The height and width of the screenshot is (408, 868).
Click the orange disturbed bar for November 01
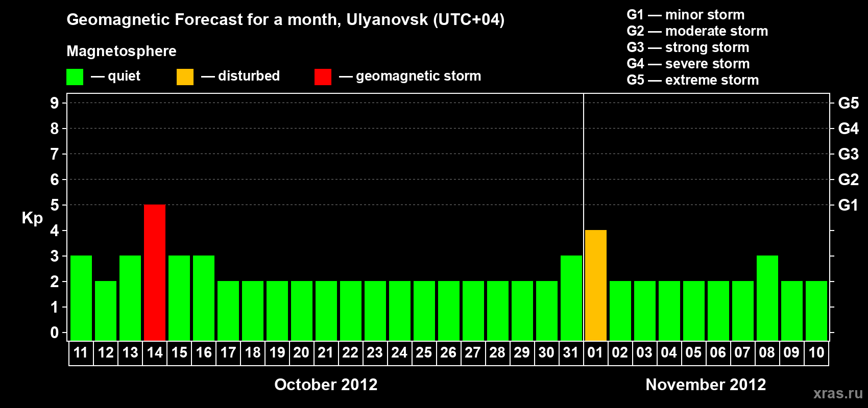pyautogui.click(x=596, y=285)
